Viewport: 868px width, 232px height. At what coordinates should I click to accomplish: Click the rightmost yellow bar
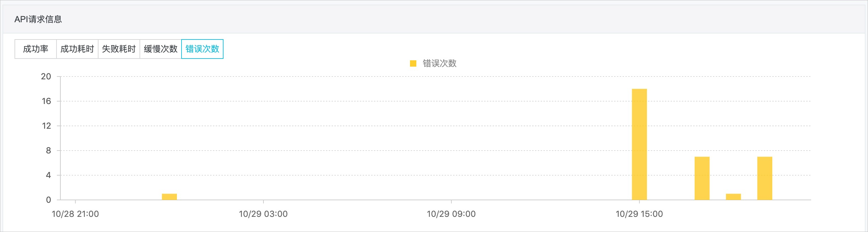765,178
